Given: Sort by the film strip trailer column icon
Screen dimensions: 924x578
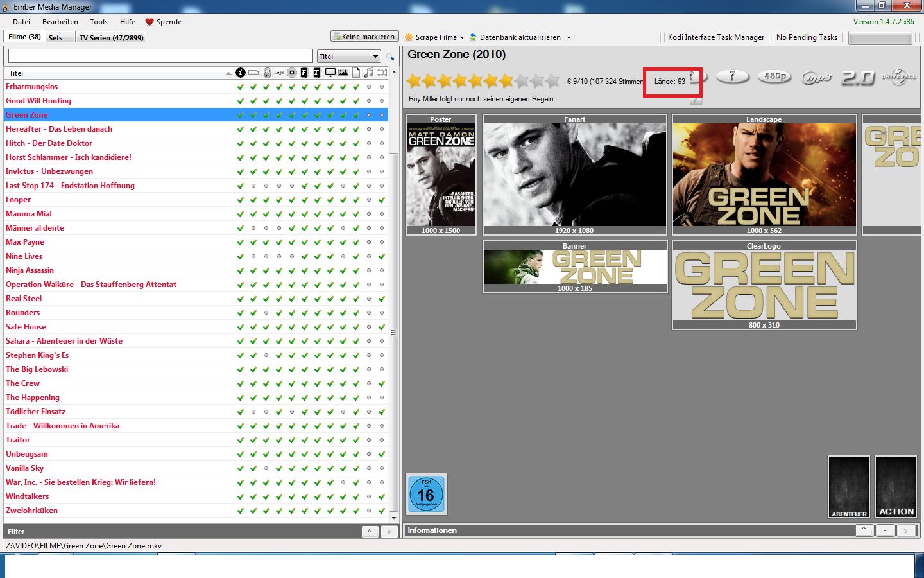Looking at the screenshot, I should [x=382, y=73].
